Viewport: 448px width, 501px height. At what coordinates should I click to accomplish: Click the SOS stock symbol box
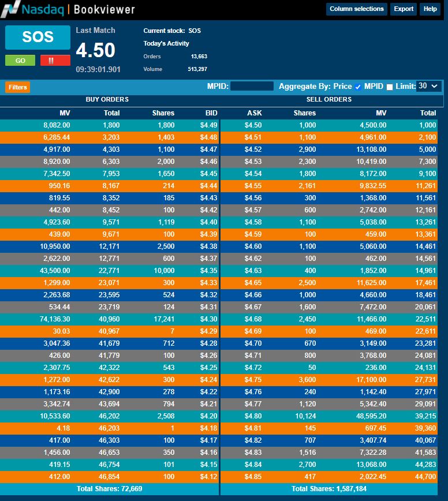pos(38,38)
